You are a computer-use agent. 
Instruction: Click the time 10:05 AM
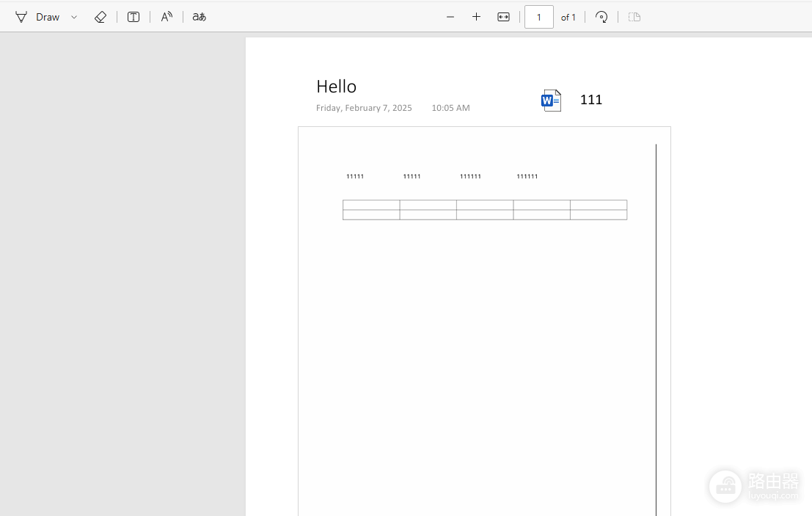[x=450, y=108]
